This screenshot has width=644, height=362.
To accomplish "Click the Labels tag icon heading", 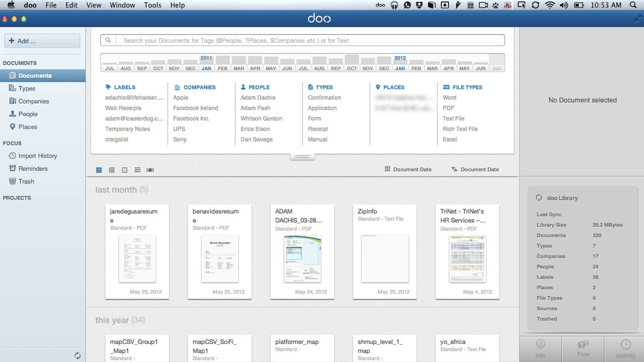I will 108,87.
